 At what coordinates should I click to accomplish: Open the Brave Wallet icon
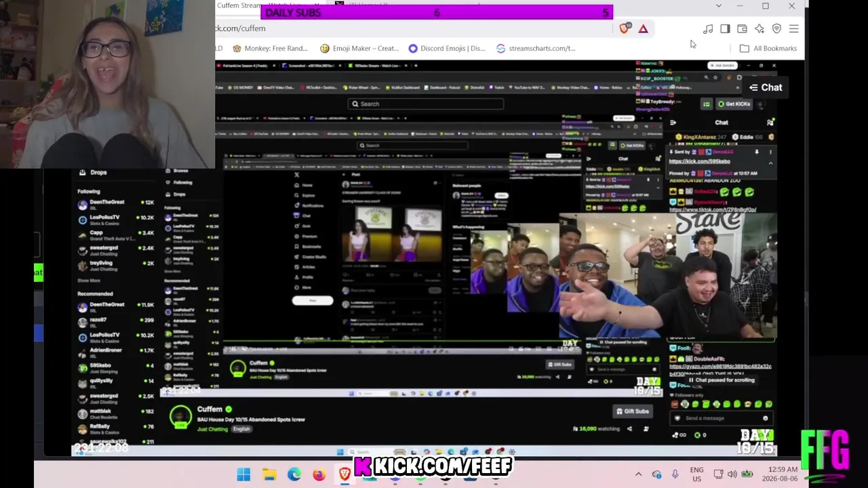click(x=742, y=29)
